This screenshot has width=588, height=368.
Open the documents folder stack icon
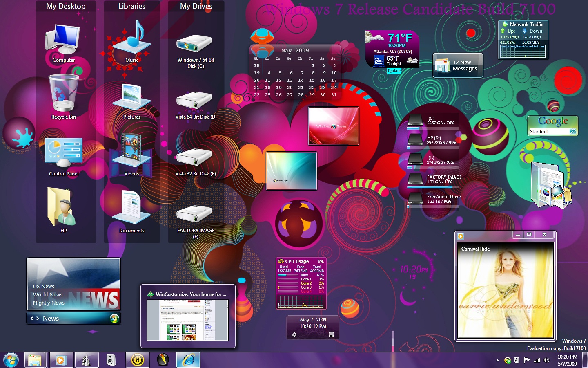point(550,185)
